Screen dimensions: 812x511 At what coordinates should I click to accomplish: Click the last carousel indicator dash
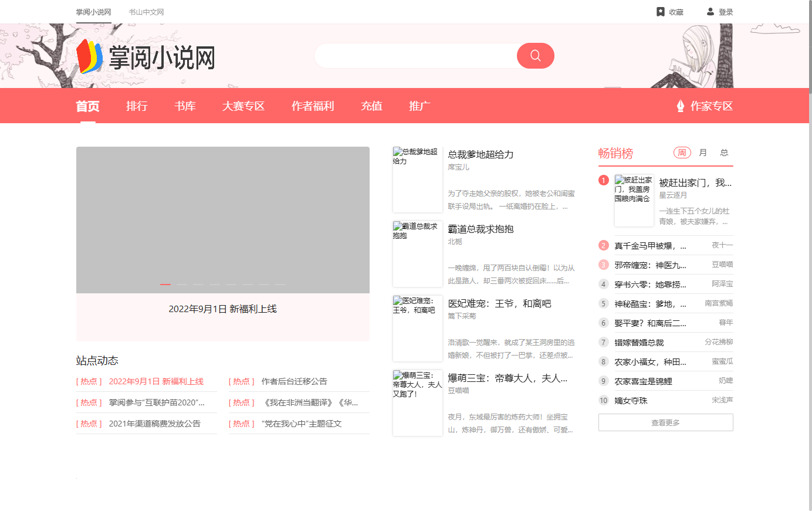point(280,285)
